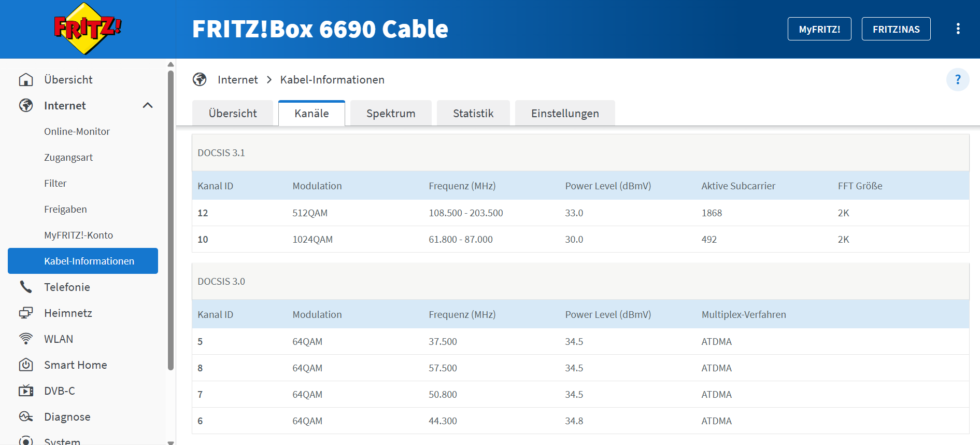The height and width of the screenshot is (445, 980).
Task: Click the Internet breadcrumb link
Action: pos(237,80)
